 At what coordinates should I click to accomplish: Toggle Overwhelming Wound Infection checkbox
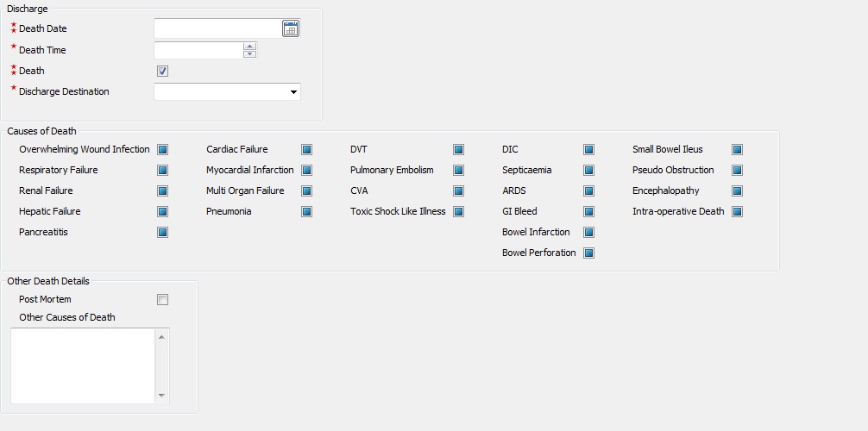(162, 149)
